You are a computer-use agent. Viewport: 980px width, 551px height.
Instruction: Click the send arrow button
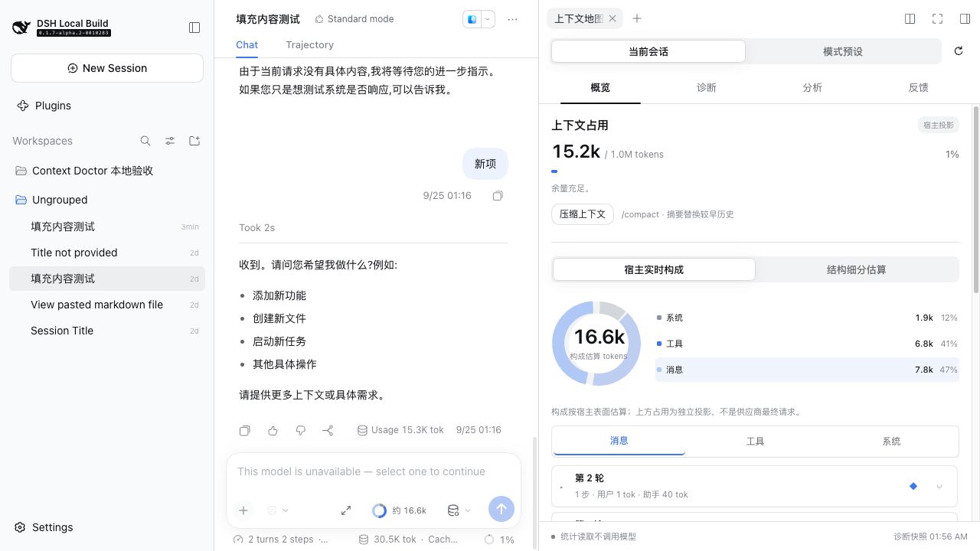click(x=501, y=509)
